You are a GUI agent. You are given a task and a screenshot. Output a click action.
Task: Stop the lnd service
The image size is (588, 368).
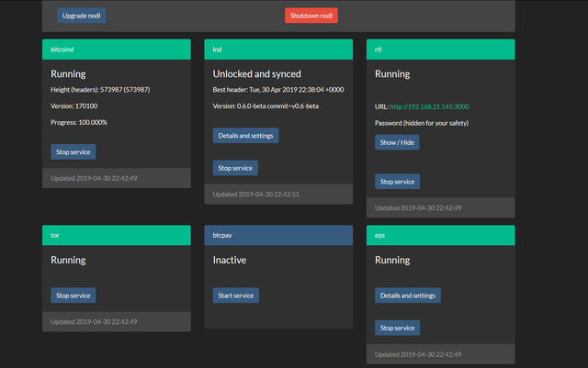(235, 168)
